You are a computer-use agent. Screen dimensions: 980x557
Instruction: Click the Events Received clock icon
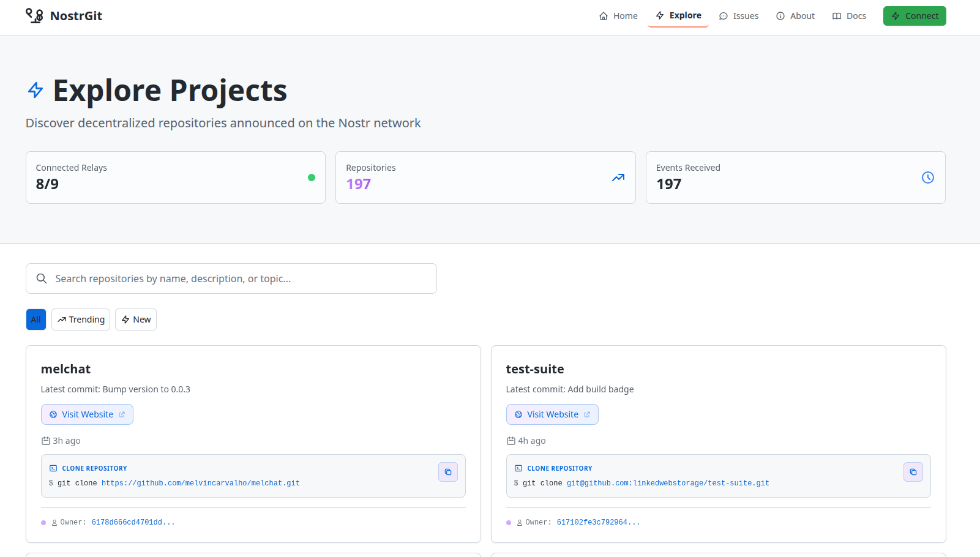pos(927,178)
